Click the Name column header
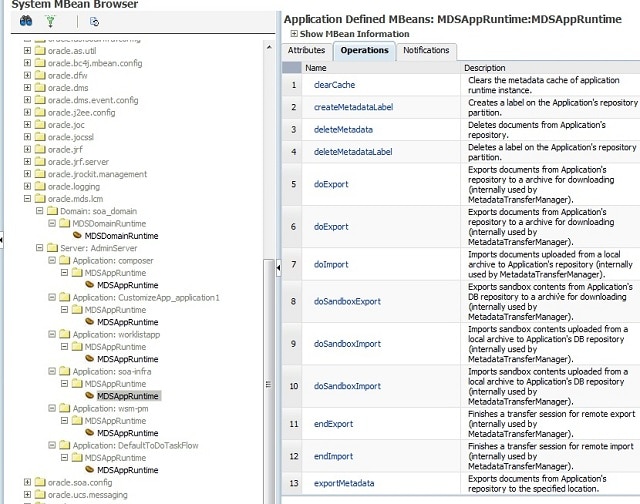This screenshot has width=640, height=504. point(316,68)
